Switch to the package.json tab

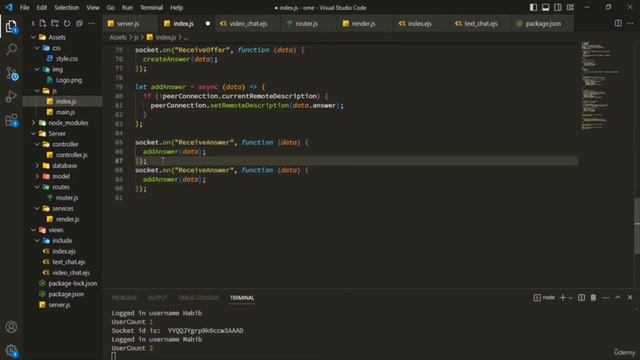(543, 24)
